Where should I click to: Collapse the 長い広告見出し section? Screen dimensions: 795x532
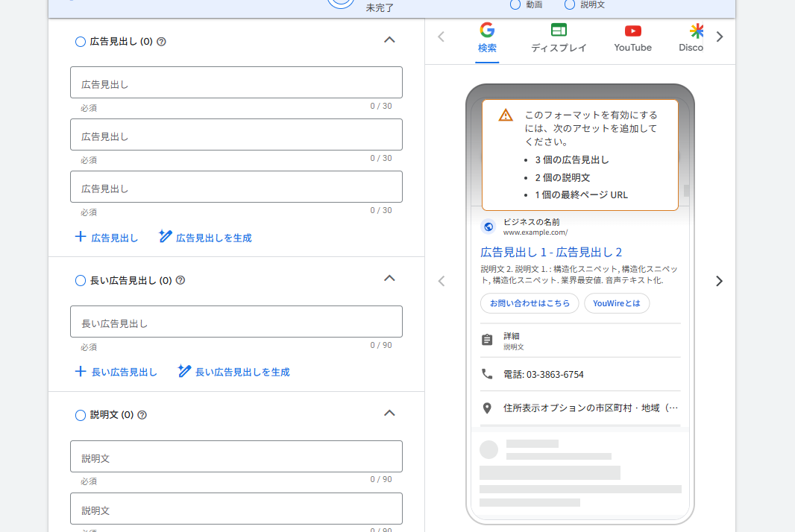389,279
